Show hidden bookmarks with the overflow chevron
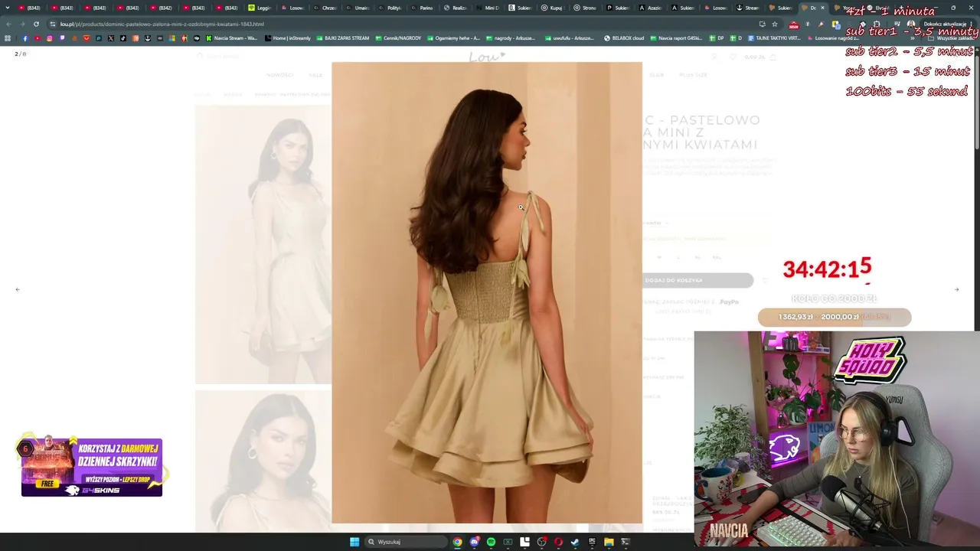980x551 pixels. pyautogui.click(x=913, y=38)
